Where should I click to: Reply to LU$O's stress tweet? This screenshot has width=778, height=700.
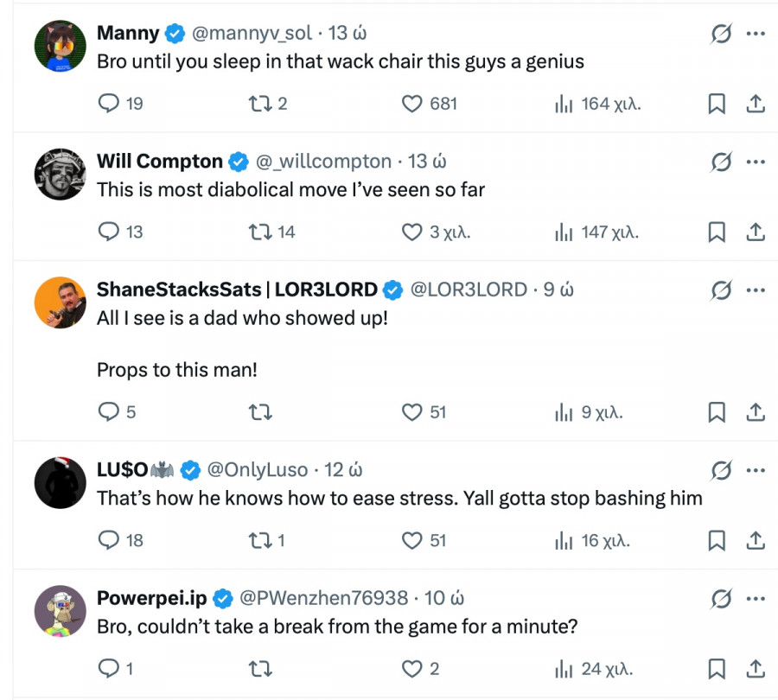(109, 540)
